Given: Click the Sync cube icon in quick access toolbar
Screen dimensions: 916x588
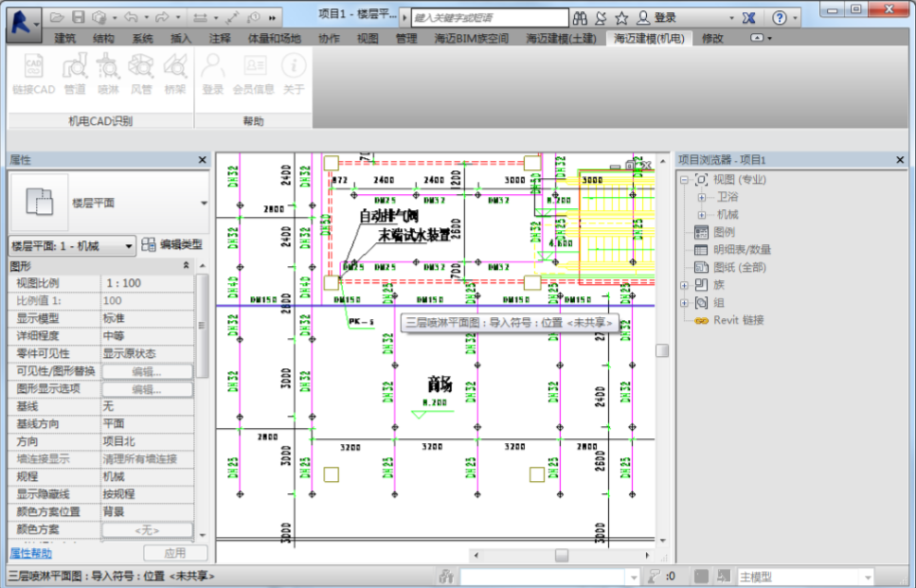Looking at the screenshot, I should (99, 18).
